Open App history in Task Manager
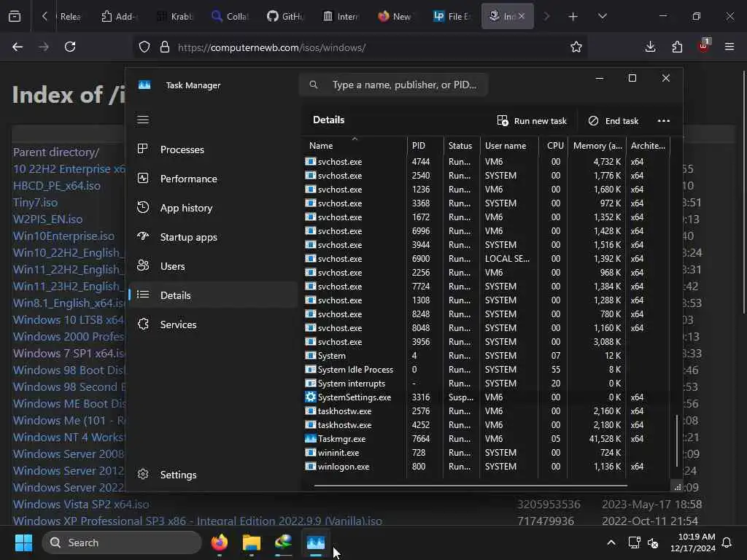Screen dimensions: 747x560 (x=213, y=208)
